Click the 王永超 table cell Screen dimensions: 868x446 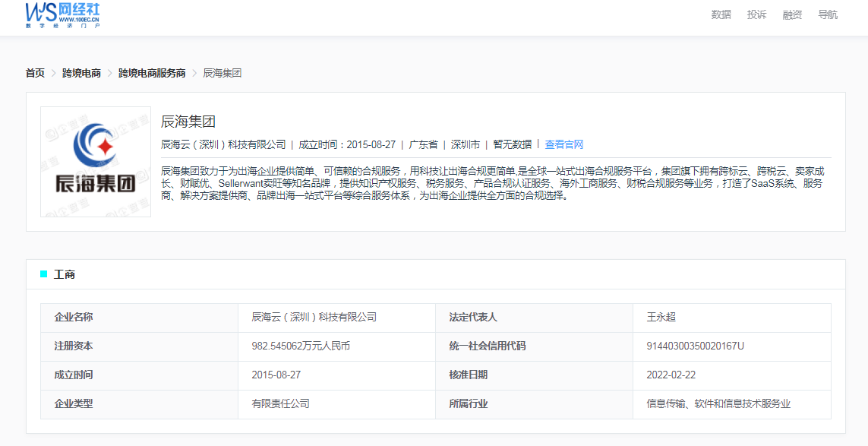pos(732,318)
